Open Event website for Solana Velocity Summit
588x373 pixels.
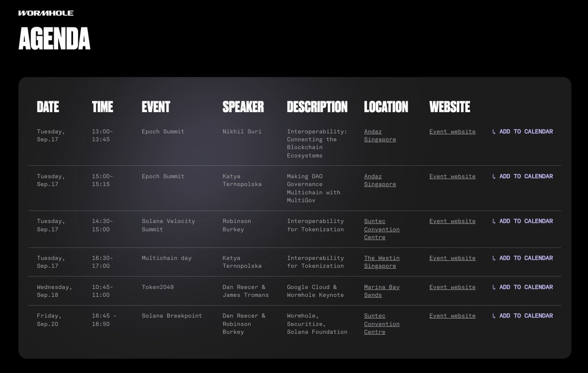[452, 221]
